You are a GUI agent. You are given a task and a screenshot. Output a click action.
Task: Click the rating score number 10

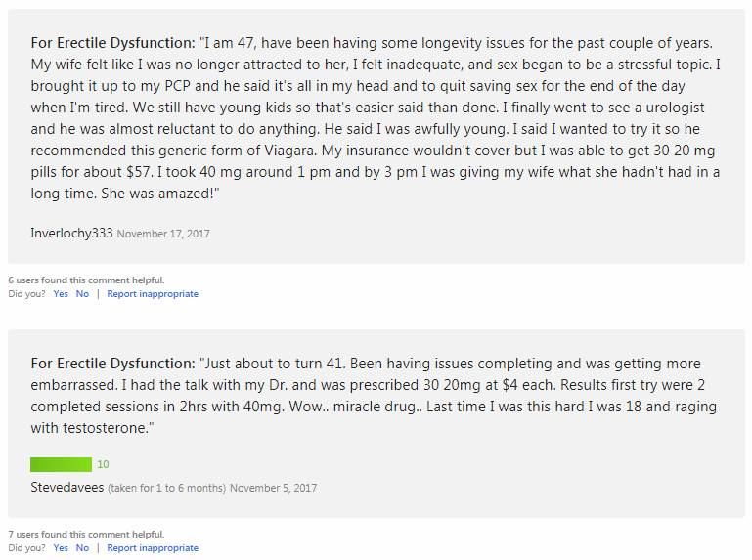tap(103, 464)
